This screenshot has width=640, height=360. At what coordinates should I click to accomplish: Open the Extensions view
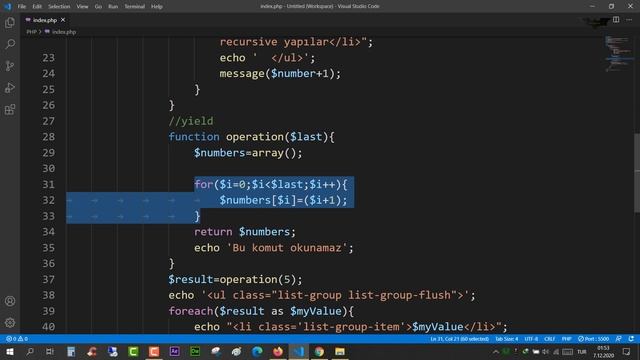[10, 109]
